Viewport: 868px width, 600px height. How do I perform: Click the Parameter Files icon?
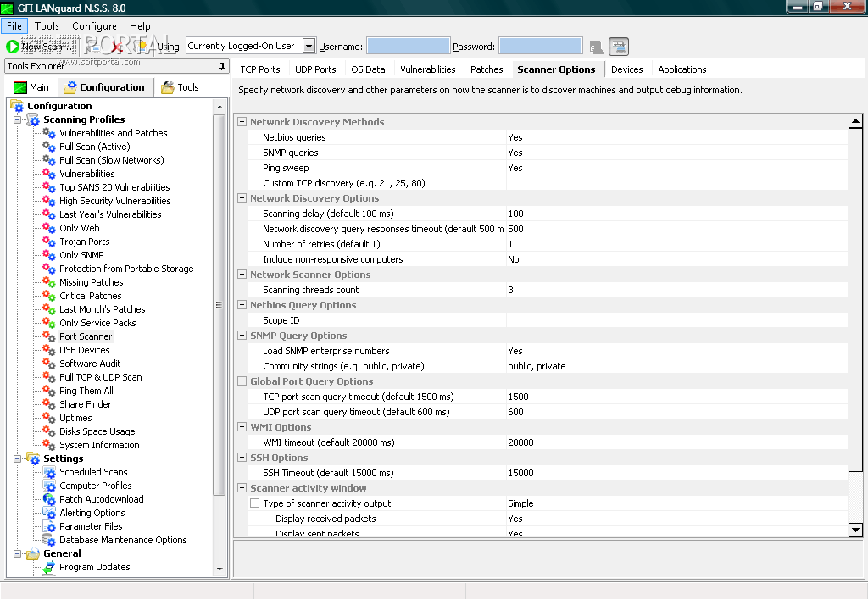(49, 526)
